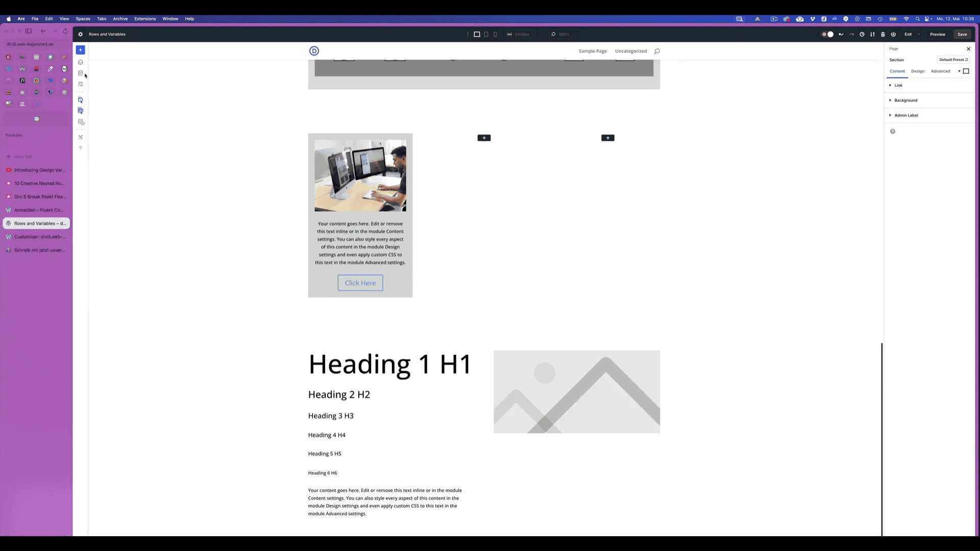
Task: Click the blue add module plus button
Action: click(80, 50)
